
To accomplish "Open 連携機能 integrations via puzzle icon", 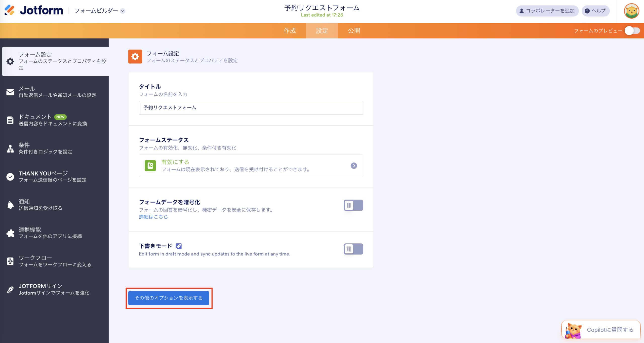I will pos(10,233).
